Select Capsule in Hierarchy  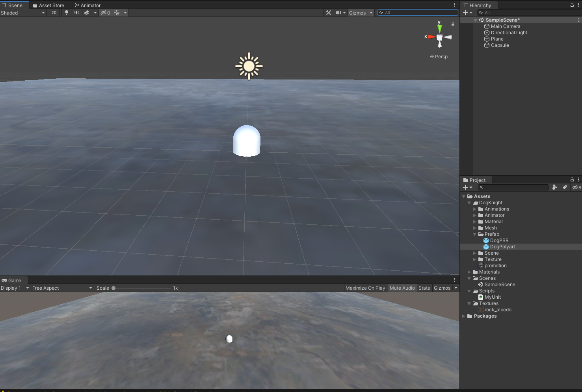500,45
